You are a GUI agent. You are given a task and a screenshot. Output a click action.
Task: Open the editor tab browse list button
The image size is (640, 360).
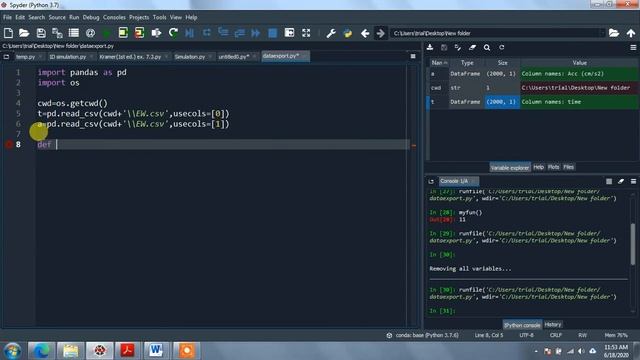[7, 57]
